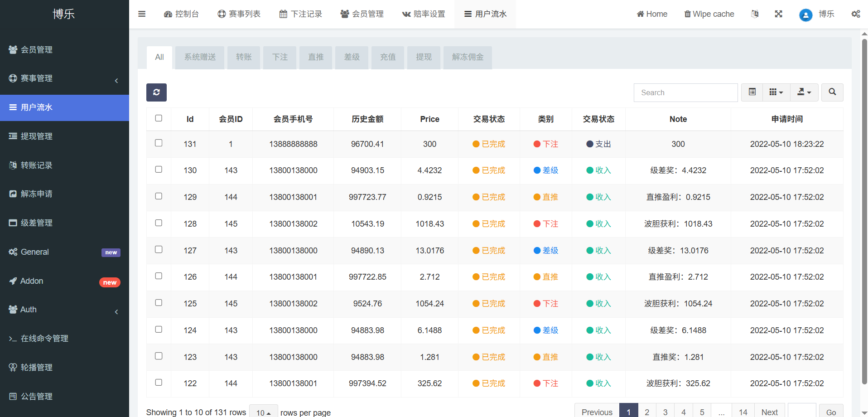Select the checkbox for row Id 128

tap(159, 223)
